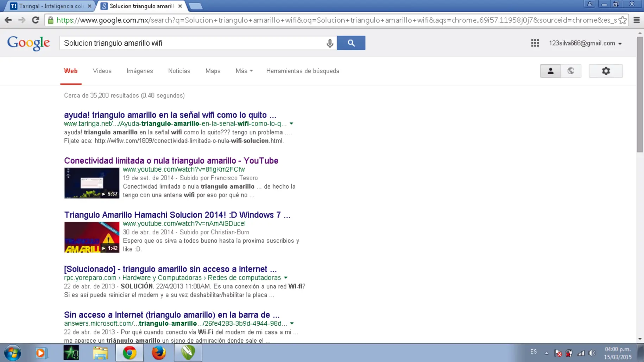The width and height of the screenshot is (644, 362).
Task: Click the Google logo
Action: [x=29, y=43]
